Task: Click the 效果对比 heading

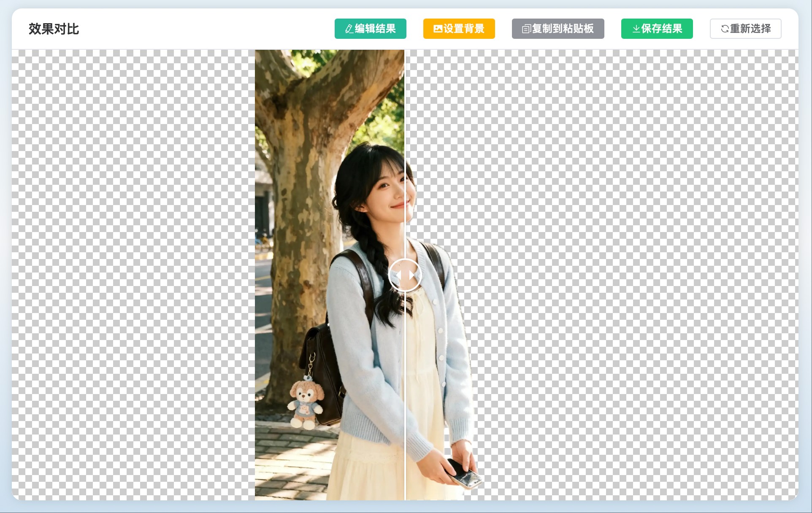Action: 54,29
